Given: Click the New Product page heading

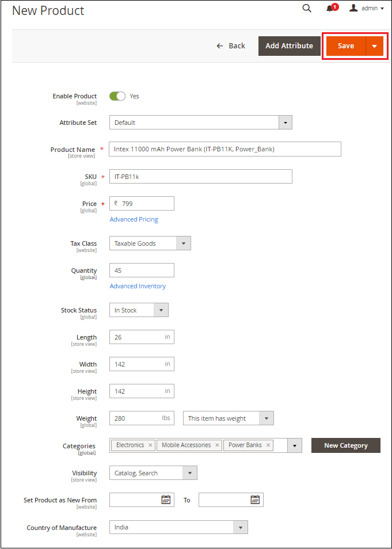Looking at the screenshot, I should pos(48,10).
